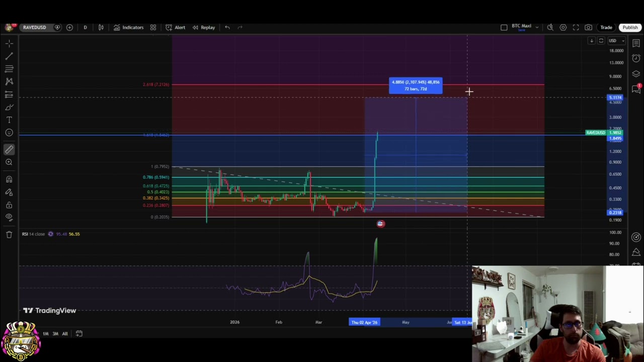Click the RAVEUSD price label on scale
This screenshot has height=362, width=644.
point(595,133)
